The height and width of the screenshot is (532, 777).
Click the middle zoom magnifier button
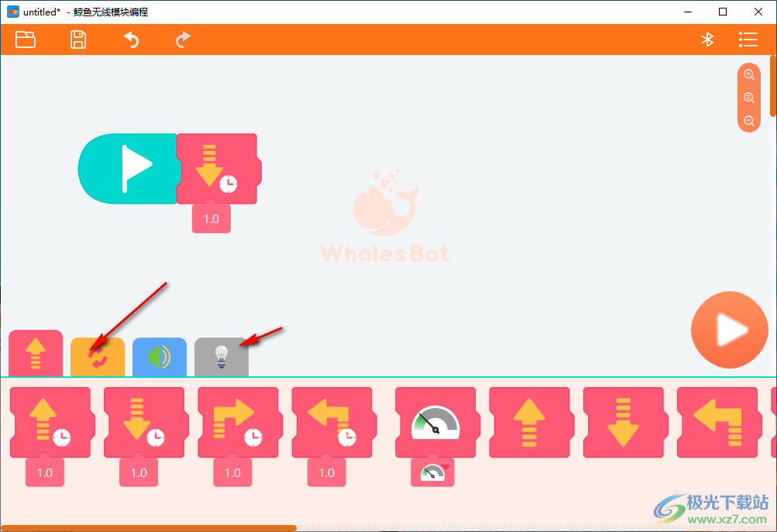click(x=749, y=98)
